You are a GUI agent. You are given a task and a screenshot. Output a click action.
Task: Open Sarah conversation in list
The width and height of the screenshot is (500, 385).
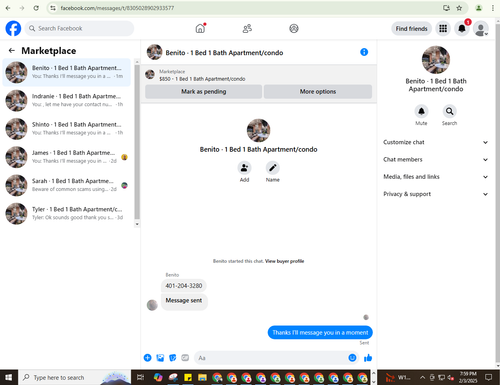(67, 185)
